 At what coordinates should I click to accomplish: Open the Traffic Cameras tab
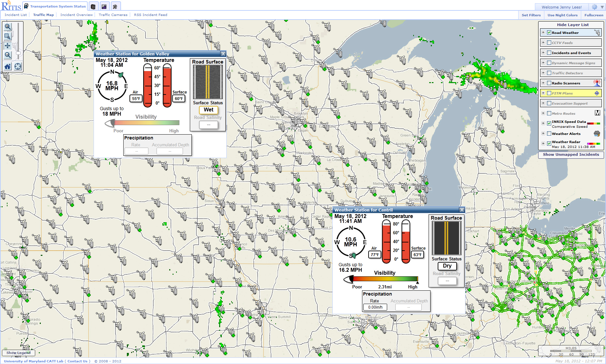[113, 15]
